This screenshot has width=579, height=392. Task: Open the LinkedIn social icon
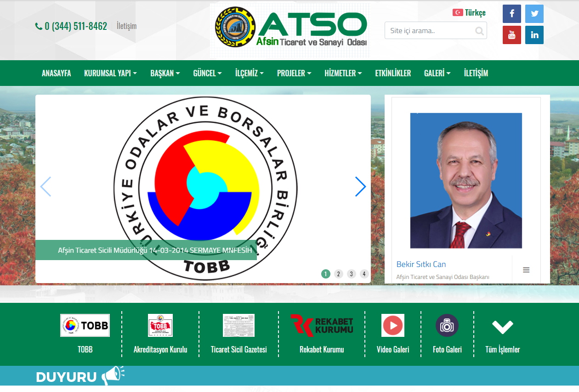pos(534,35)
